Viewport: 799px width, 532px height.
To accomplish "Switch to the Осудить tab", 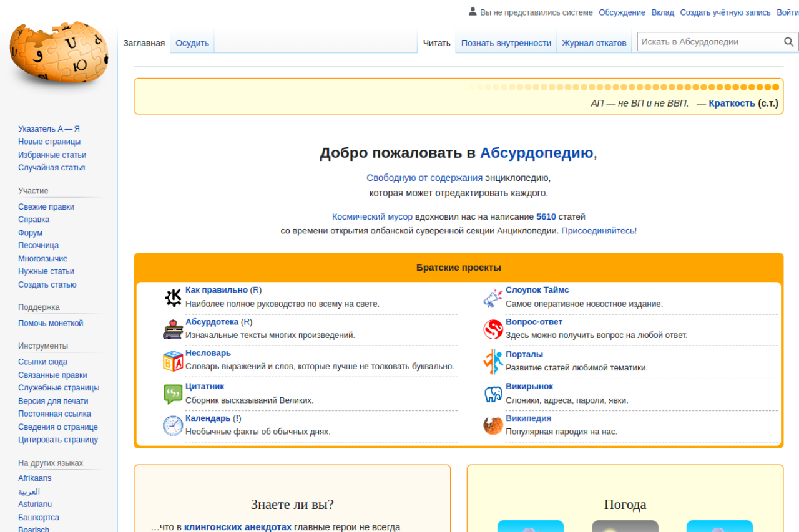I will [x=192, y=43].
